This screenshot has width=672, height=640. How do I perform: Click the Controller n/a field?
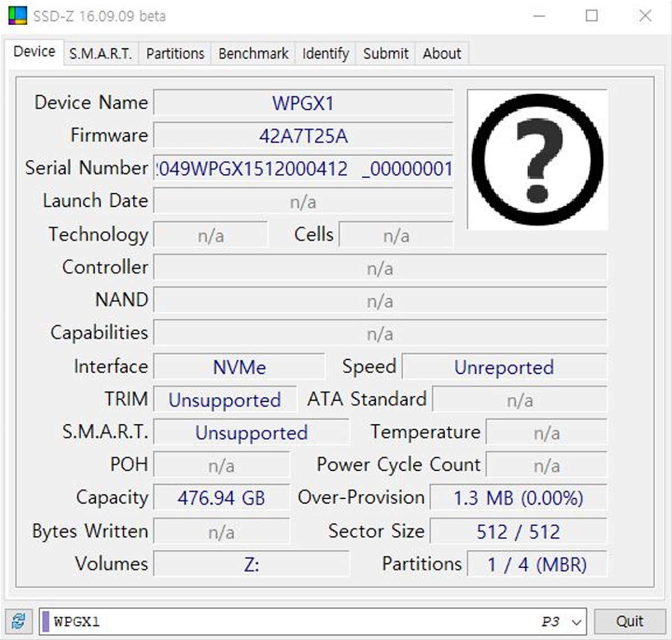(x=380, y=268)
